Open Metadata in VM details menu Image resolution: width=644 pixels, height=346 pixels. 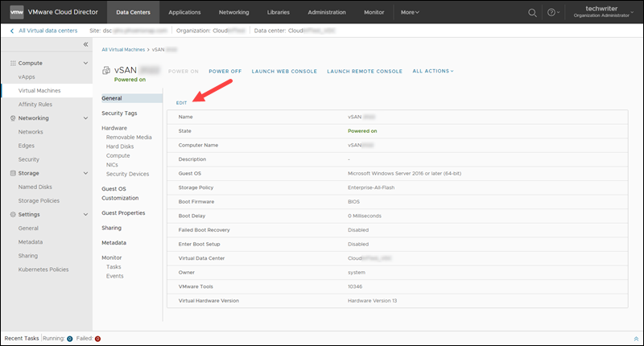pos(114,243)
